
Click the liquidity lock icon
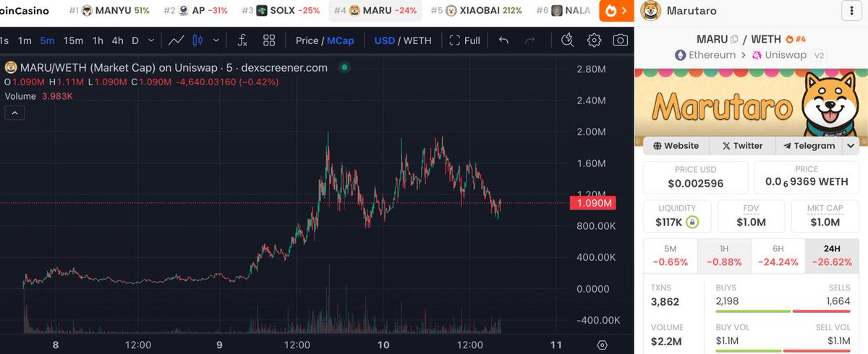click(x=692, y=222)
